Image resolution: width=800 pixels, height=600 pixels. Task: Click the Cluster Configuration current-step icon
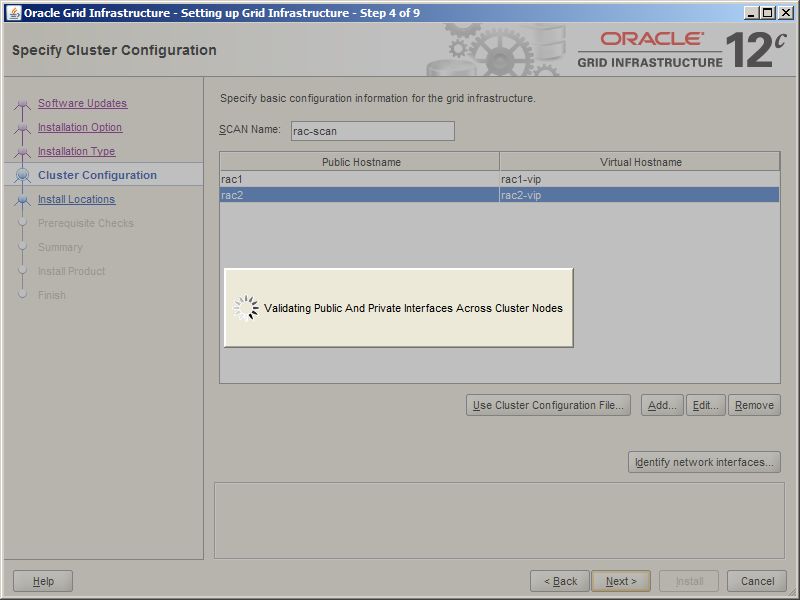pos(22,175)
